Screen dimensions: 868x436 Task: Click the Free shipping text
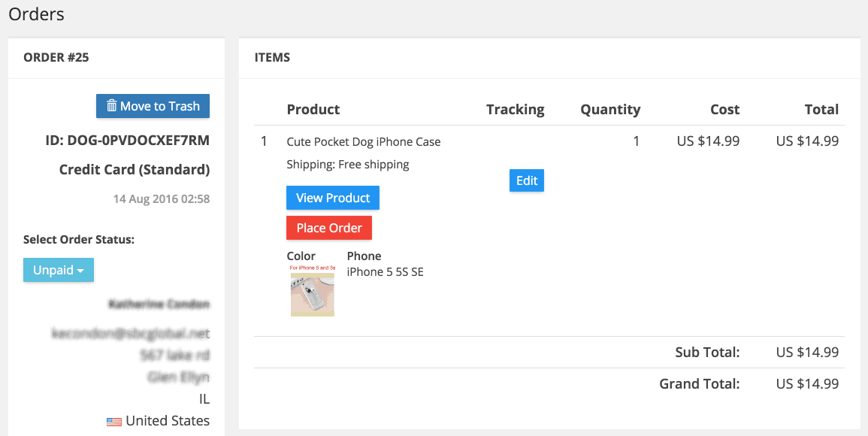374,165
